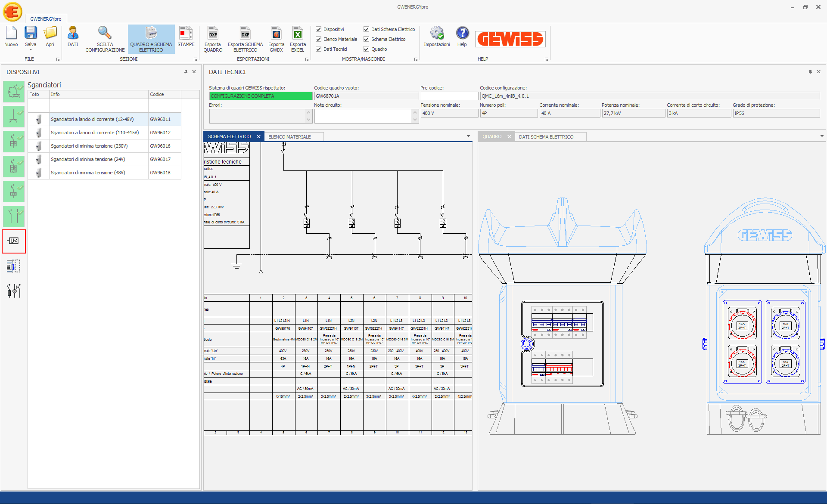The width and height of the screenshot is (827, 504).
Task: Expand the HELP group launcher
Action: click(546, 59)
